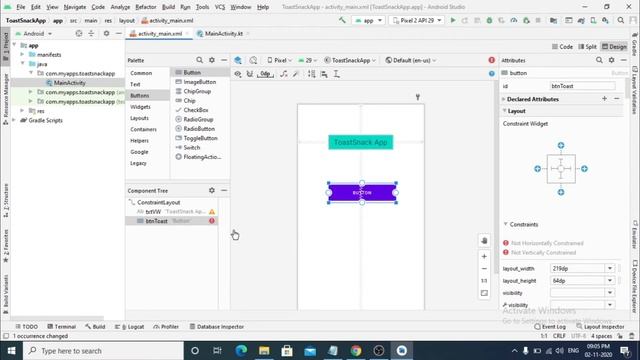Click btnToast error icon in Component Tree
The width and height of the screenshot is (640, 360).
click(212, 221)
